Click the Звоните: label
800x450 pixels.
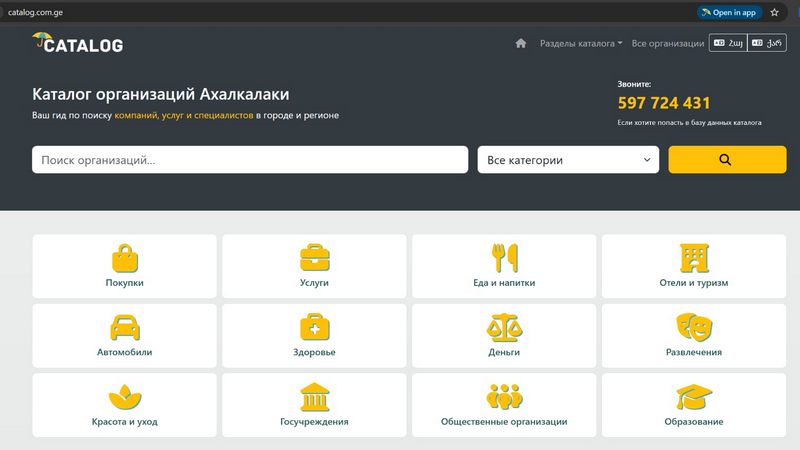click(634, 84)
